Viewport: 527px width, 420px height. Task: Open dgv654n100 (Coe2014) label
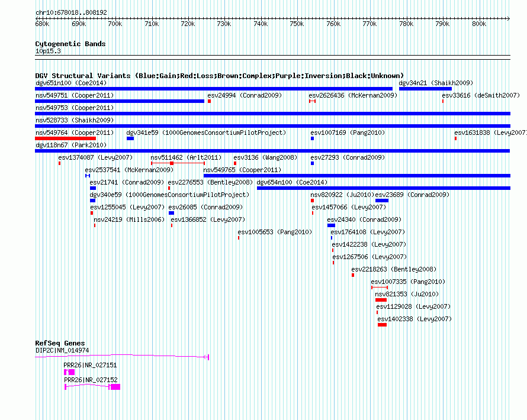click(292, 182)
